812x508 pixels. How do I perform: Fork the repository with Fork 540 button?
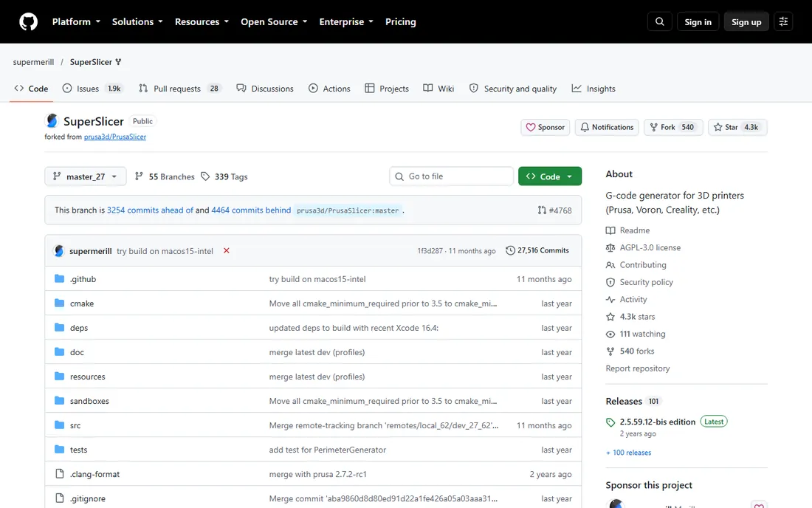click(x=673, y=128)
